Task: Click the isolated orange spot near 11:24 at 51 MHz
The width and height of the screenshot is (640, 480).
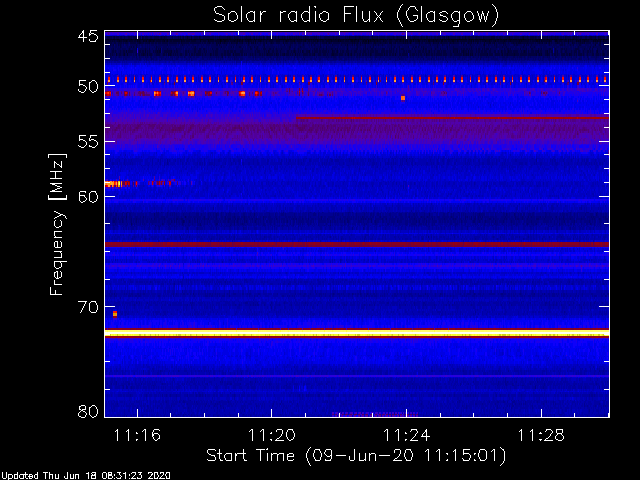Action: [403, 98]
